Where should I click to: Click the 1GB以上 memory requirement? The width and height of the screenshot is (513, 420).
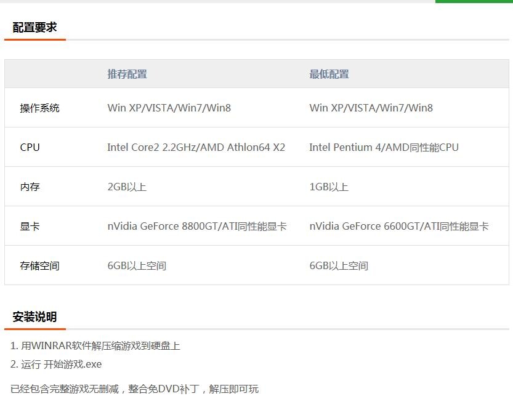coord(328,187)
